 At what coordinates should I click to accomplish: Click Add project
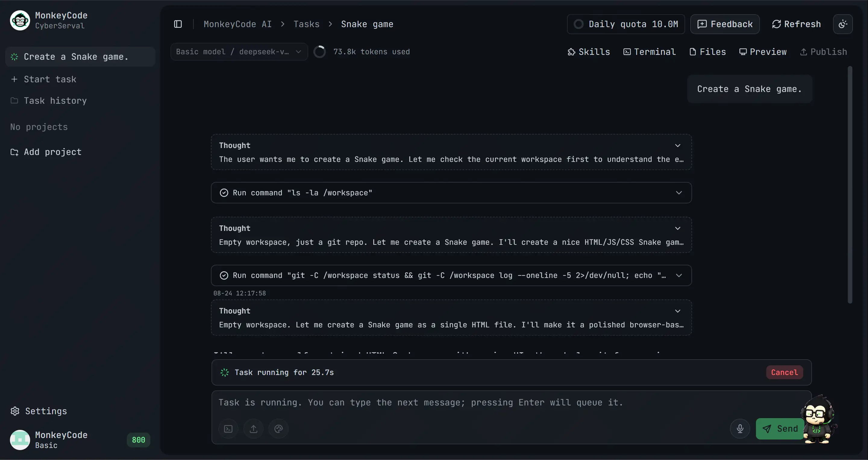point(46,152)
